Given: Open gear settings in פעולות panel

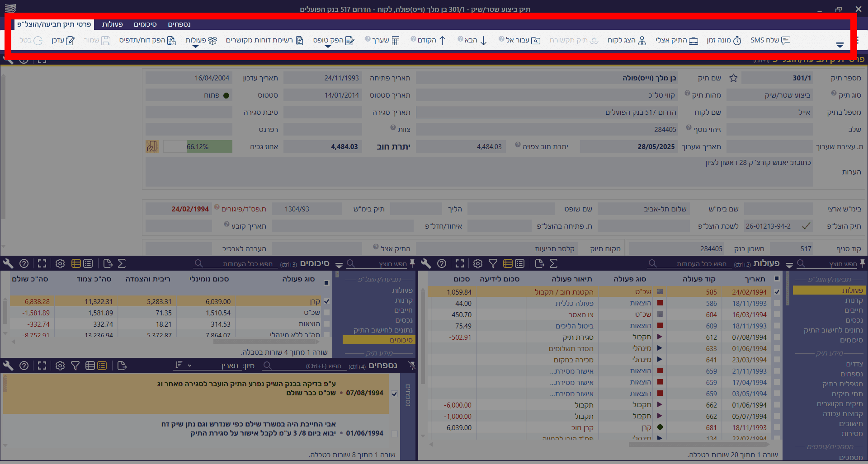Looking at the screenshot, I should point(478,263).
